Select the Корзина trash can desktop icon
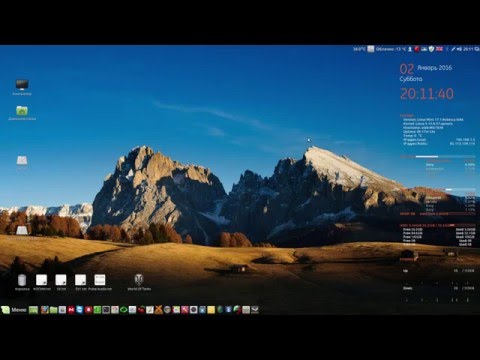Screen dimensions: 480x360 (x=22, y=282)
